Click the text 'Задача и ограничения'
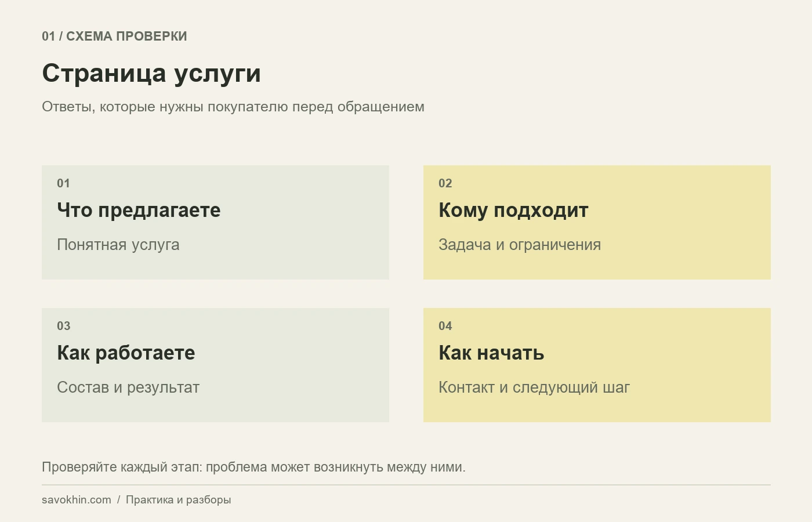Image resolution: width=812 pixels, height=522 pixels. pyautogui.click(x=520, y=245)
